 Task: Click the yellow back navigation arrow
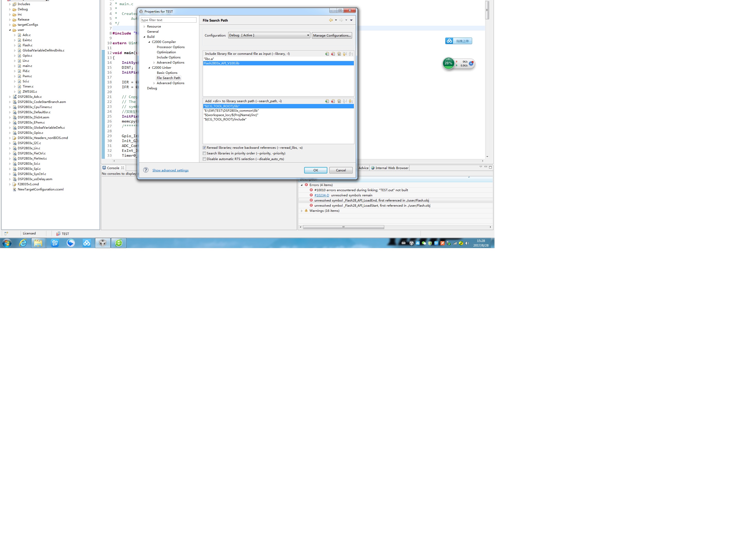point(330,20)
